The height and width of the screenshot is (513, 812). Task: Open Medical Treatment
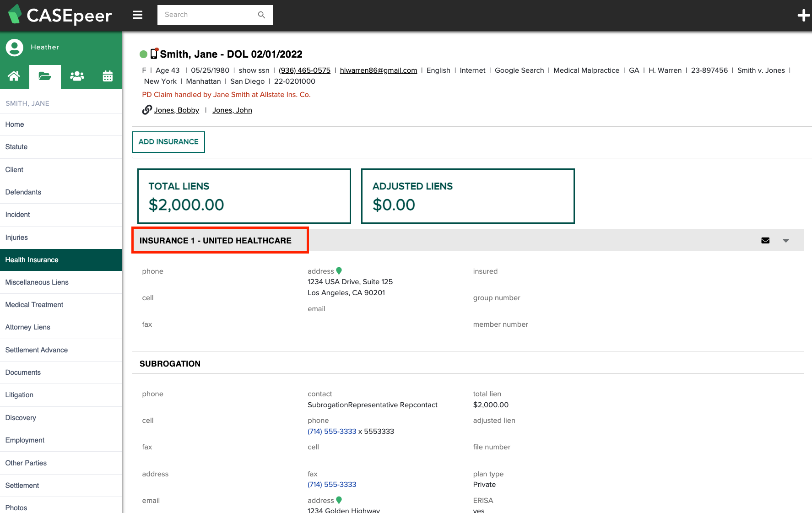61,305
